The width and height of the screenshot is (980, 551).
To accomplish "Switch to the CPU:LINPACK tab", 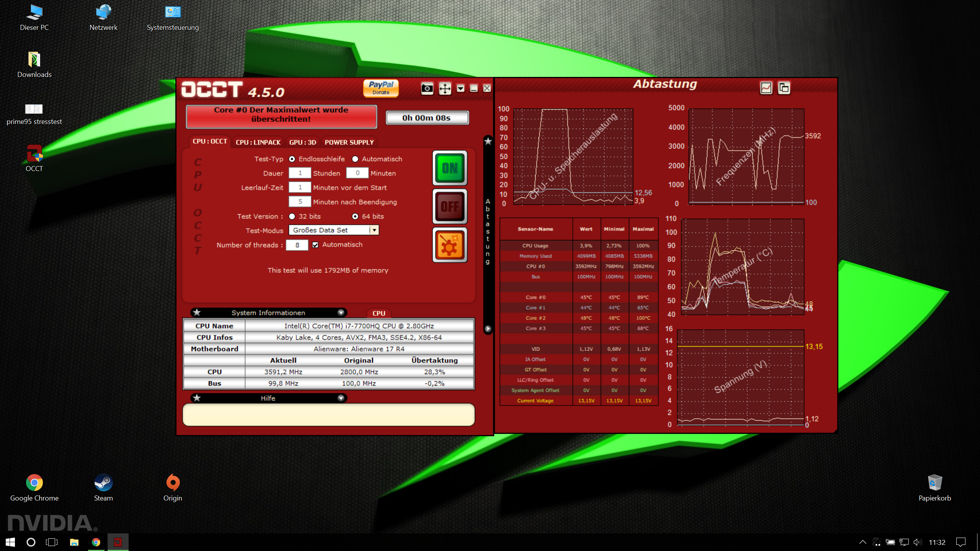I will click(258, 142).
